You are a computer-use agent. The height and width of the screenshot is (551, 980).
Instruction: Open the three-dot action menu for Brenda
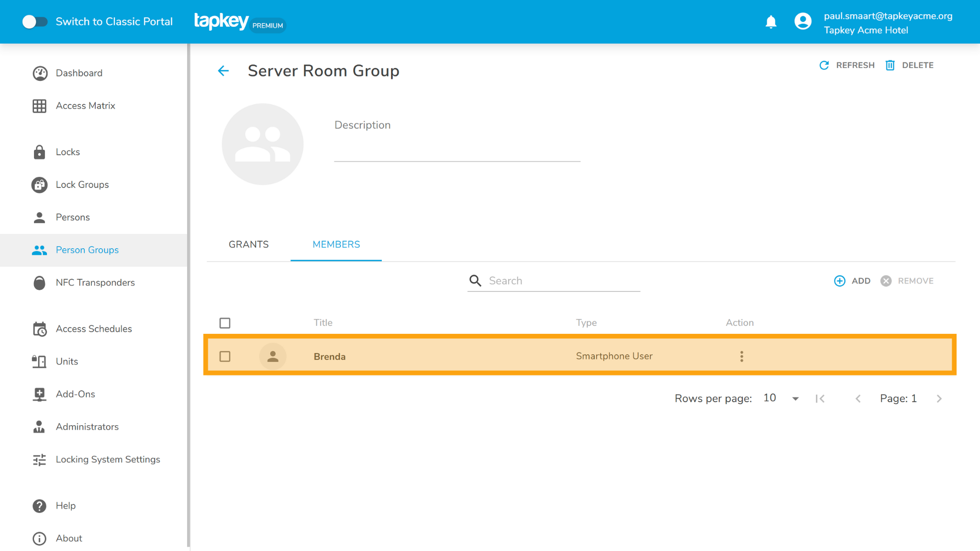[742, 356]
